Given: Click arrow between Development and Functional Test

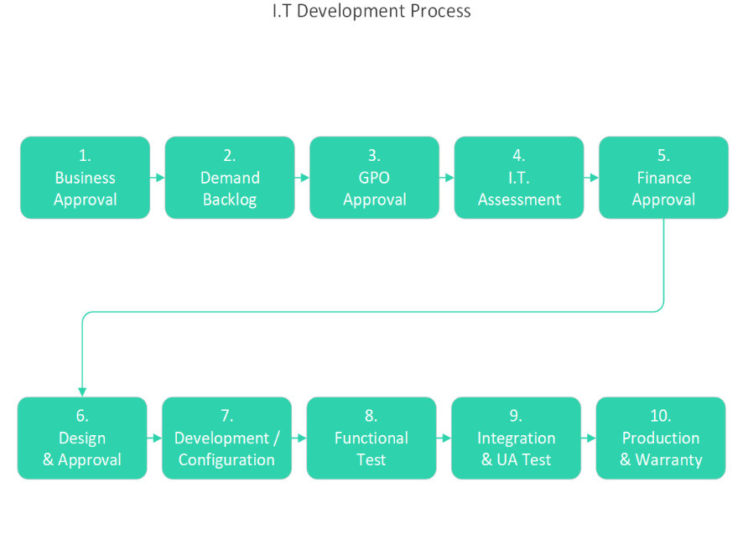Looking at the screenshot, I should tap(299, 438).
